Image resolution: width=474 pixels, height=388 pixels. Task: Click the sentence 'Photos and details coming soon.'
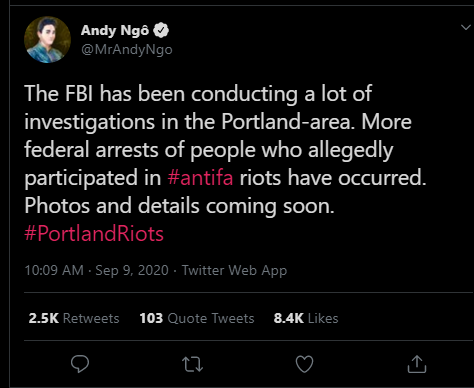click(x=179, y=206)
